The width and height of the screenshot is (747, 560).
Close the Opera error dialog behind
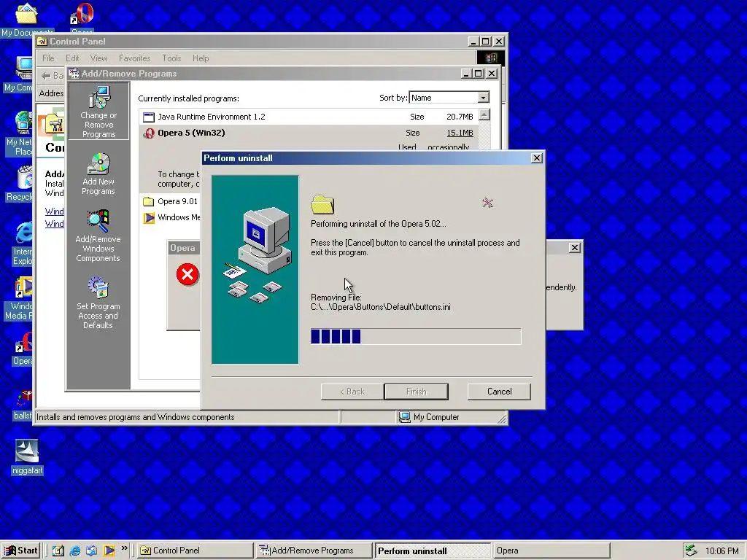(x=575, y=248)
